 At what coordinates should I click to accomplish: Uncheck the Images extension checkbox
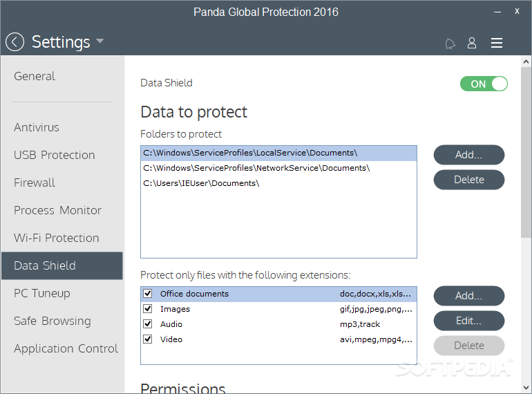coord(148,309)
